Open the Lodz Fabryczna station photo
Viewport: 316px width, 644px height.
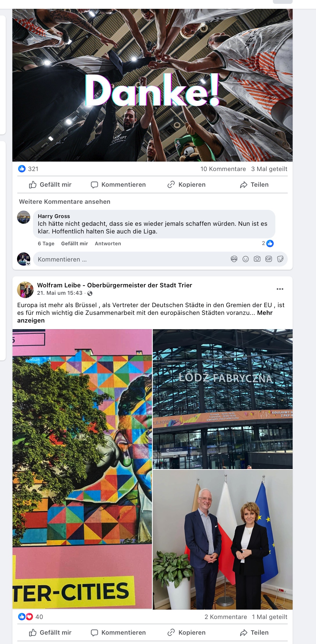[223, 399]
